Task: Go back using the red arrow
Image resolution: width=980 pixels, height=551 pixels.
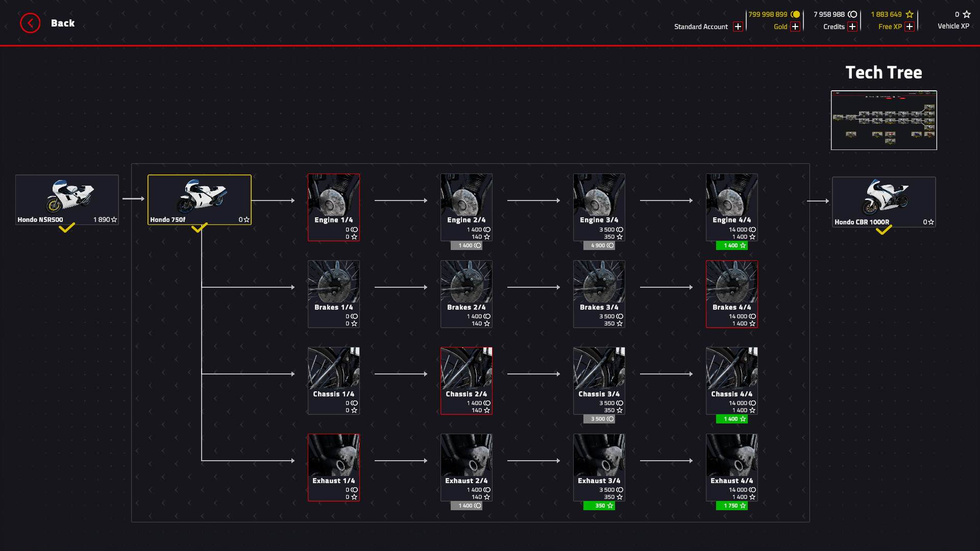Action: [30, 23]
